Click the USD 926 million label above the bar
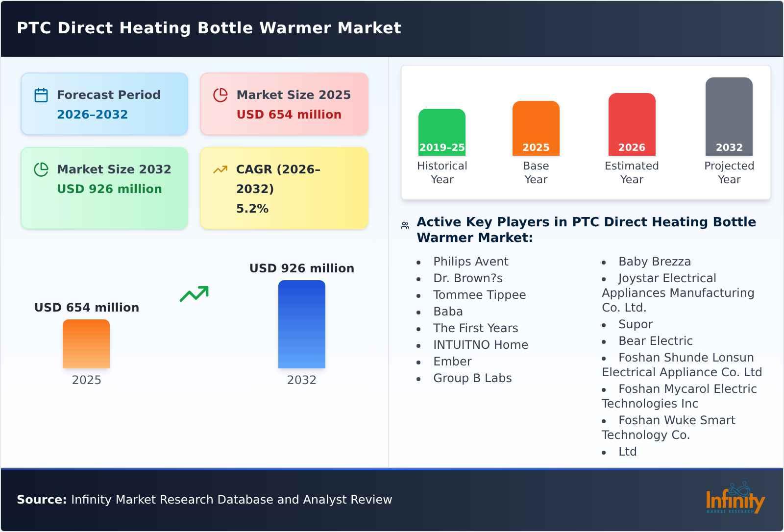 pos(301,268)
